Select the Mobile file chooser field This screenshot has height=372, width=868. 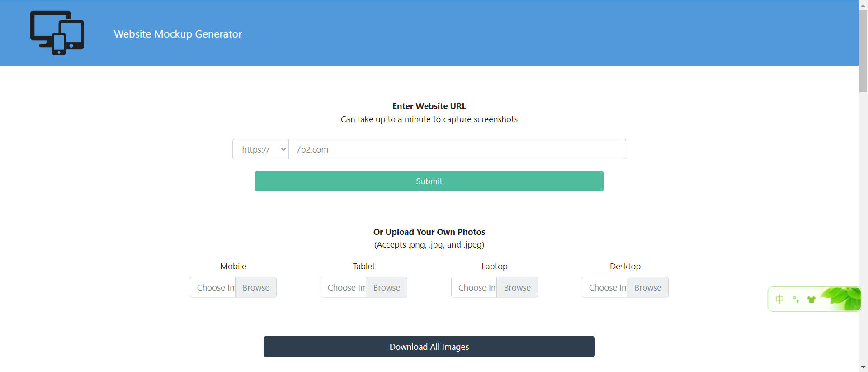213,287
